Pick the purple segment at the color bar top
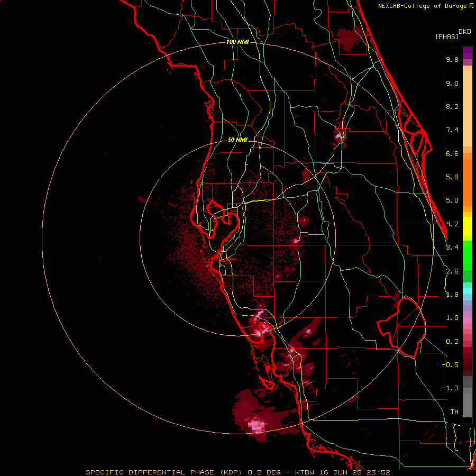Screen dimensions: 476x476 click(x=467, y=53)
